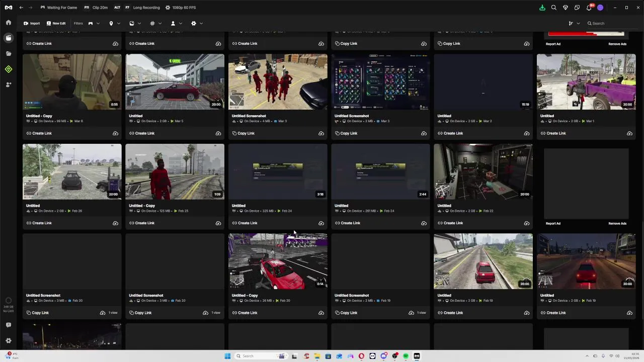644x362 pixels.
Task: Open thumbnail of red-suited man on street
Action: coord(175,171)
